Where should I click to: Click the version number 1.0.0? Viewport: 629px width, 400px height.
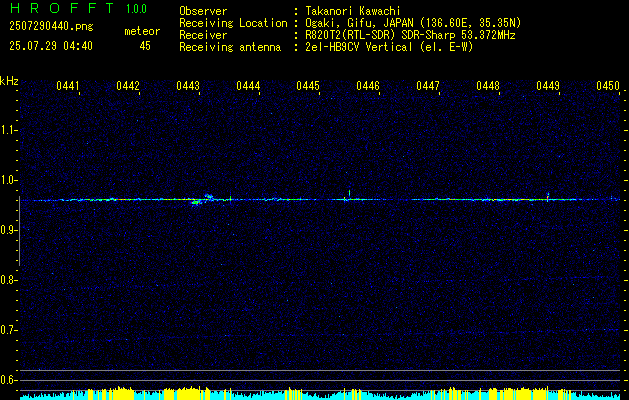[136, 9]
